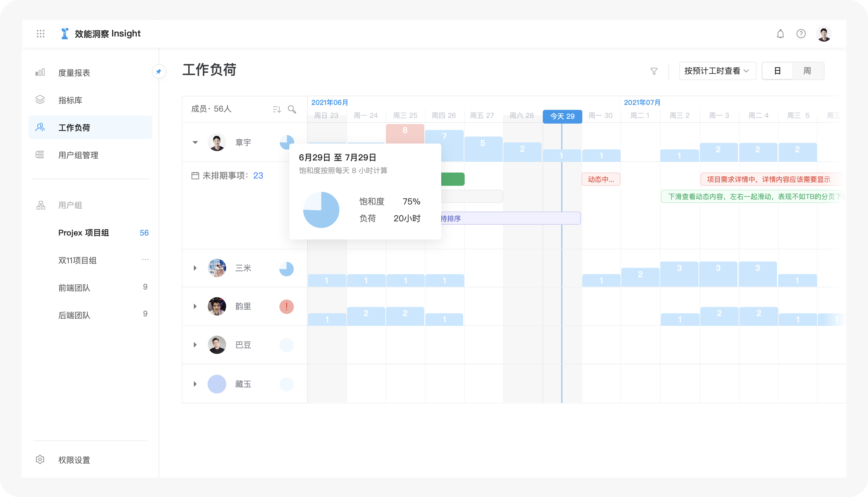Viewport: 868px width, 497px height.
Task: Click the search members magnifier icon
Action: point(292,109)
